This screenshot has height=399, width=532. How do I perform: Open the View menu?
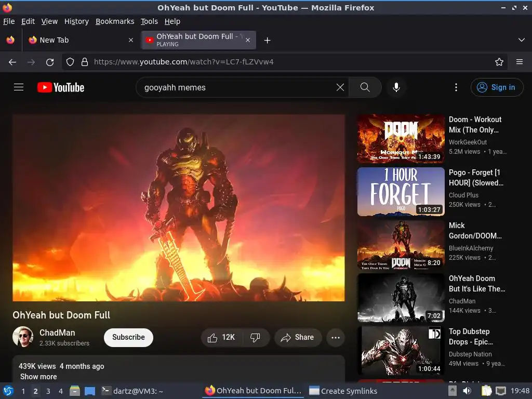pyautogui.click(x=49, y=21)
